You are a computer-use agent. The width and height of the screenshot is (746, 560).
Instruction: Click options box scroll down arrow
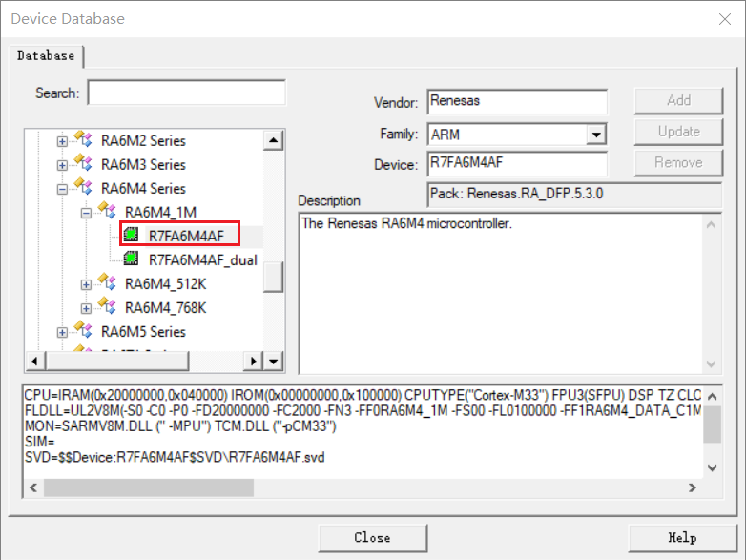[713, 467]
